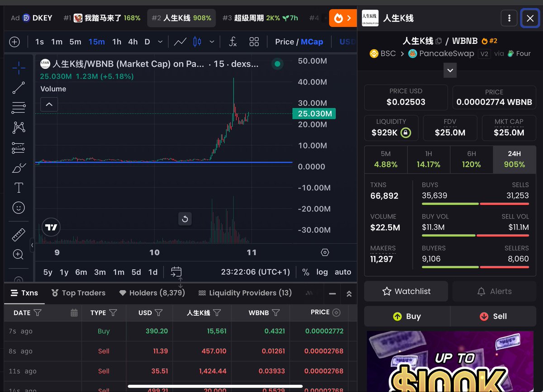
Task: Click the TradingView logo
Action: 51,227
